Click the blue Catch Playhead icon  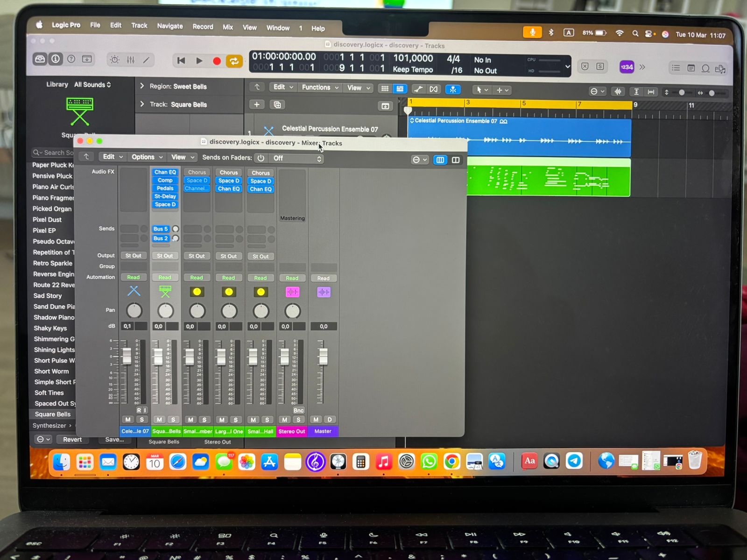coord(453,90)
